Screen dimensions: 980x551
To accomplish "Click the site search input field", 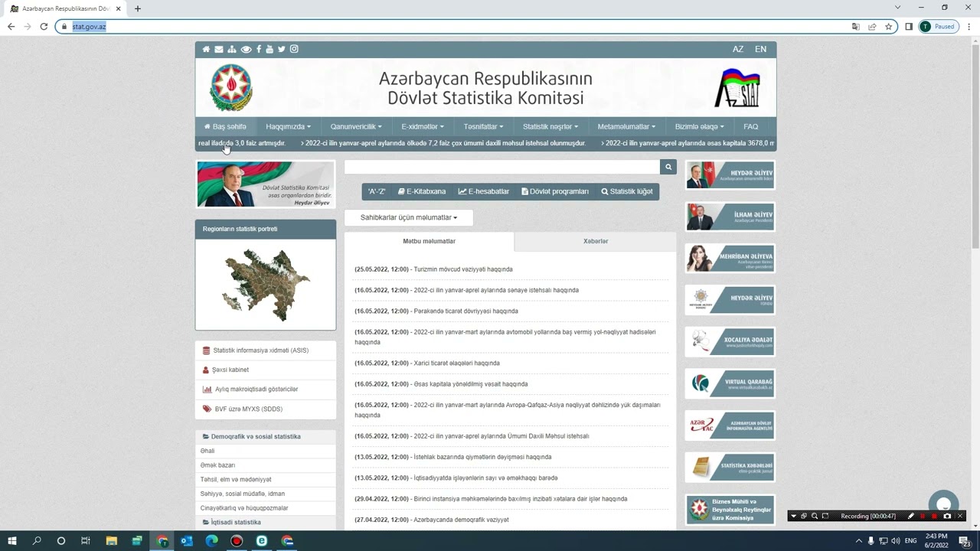I will [x=502, y=167].
